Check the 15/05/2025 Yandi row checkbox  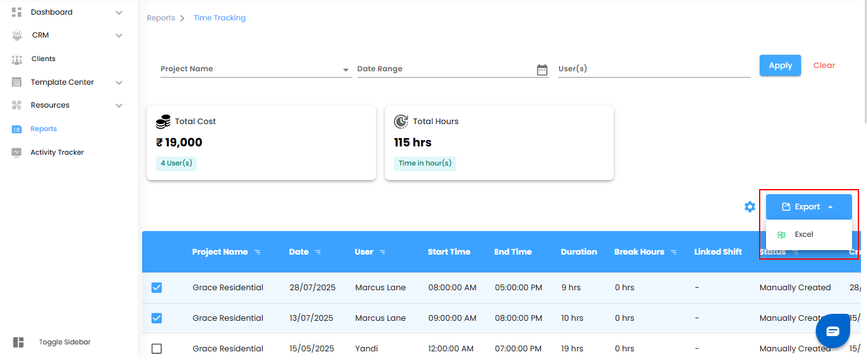click(157, 349)
